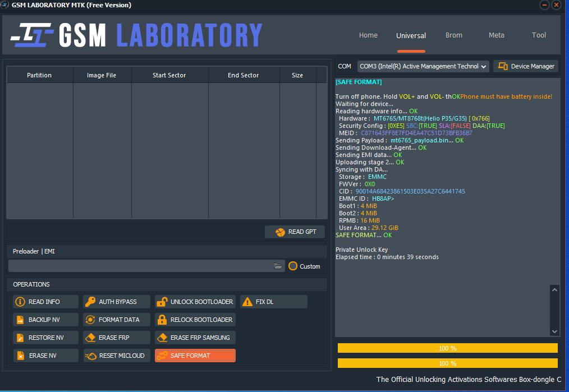The image size is (569, 392).
Task: Click the ERASE NV label
Action: point(43,356)
